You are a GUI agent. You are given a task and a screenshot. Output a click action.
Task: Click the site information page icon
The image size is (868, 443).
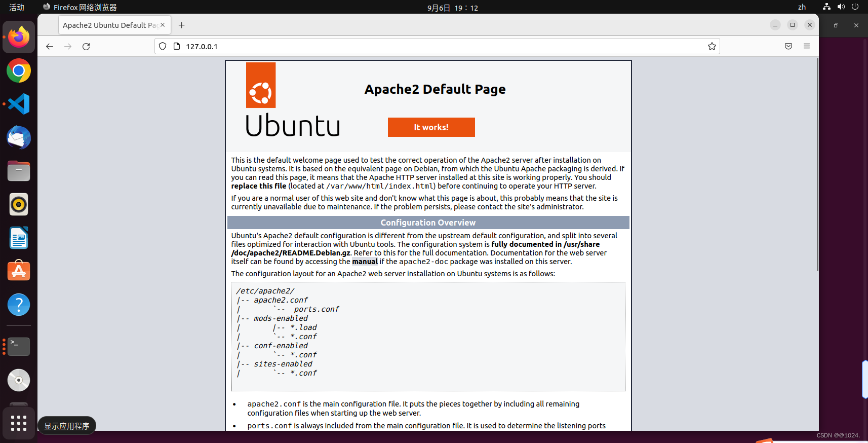tap(177, 46)
